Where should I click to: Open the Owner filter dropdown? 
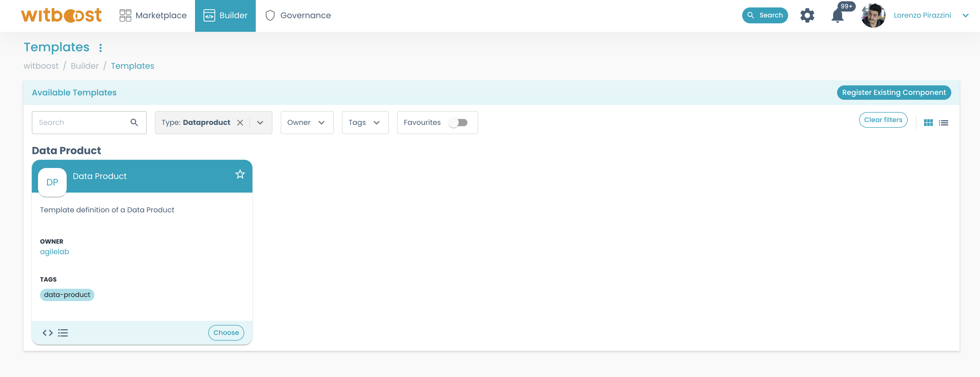tap(307, 123)
